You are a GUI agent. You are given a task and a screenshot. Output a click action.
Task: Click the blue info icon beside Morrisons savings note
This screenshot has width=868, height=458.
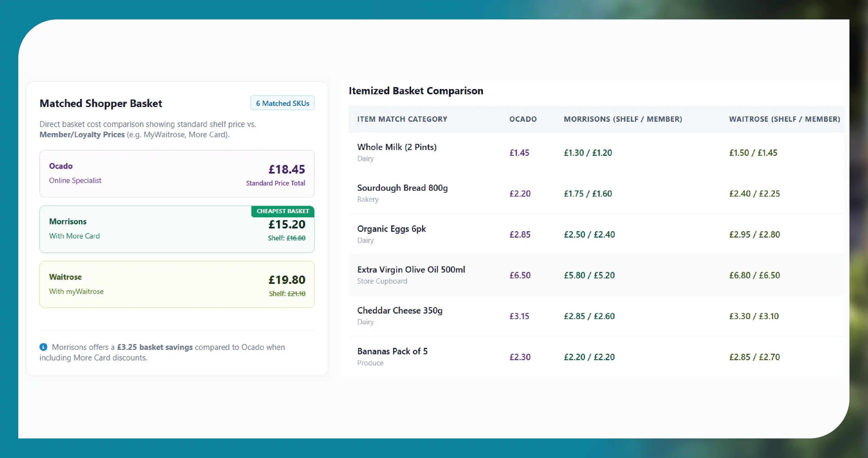[43, 347]
